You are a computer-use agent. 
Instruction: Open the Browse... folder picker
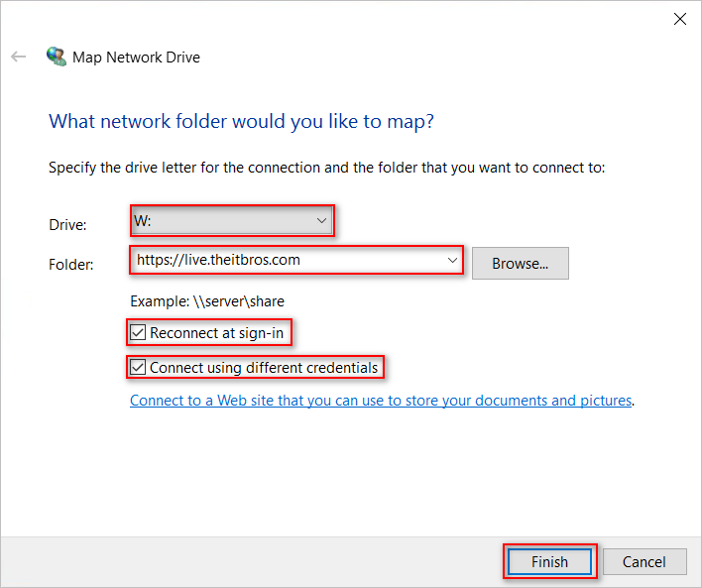click(520, 264)
